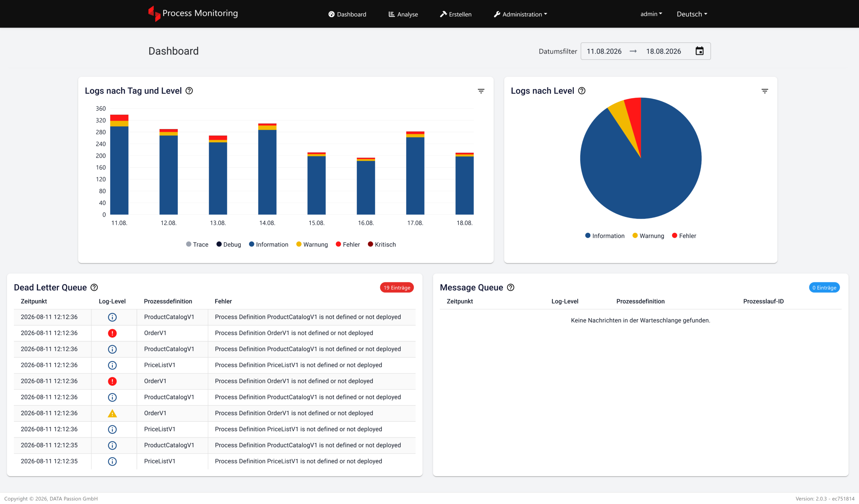The height and width of the screenshot is (504, 859).
Task: Open the date filter calendar icon
Action: [x=700, y=51]
